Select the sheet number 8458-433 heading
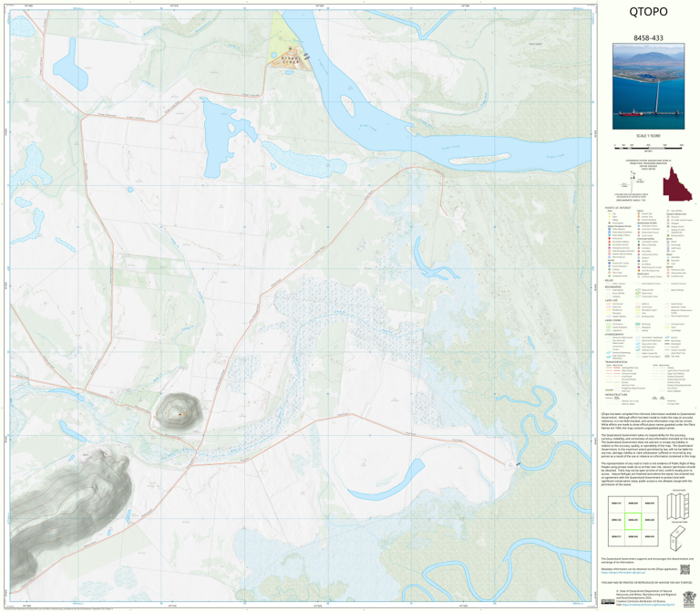 (x=648, y=38)
